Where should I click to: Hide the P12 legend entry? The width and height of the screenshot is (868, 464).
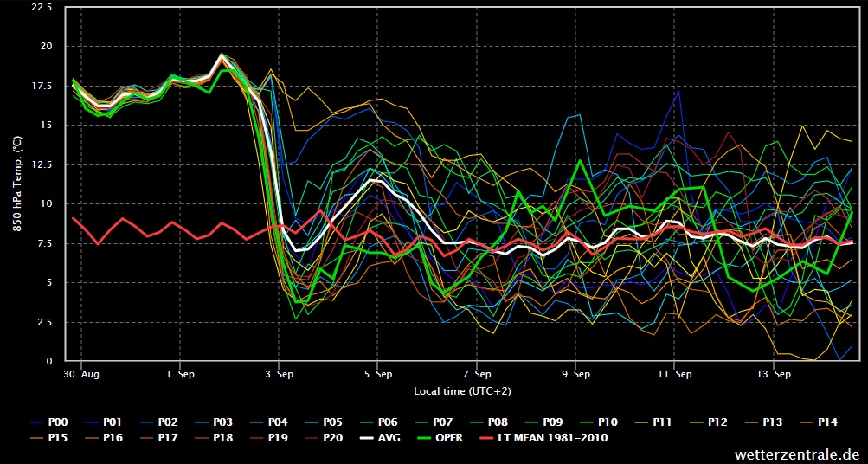[708, 422]
